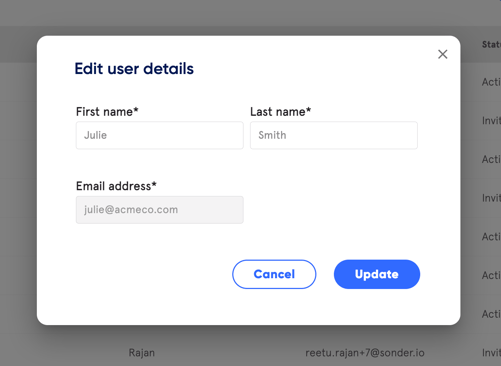Select the disabled Email address field

point(160,210)
